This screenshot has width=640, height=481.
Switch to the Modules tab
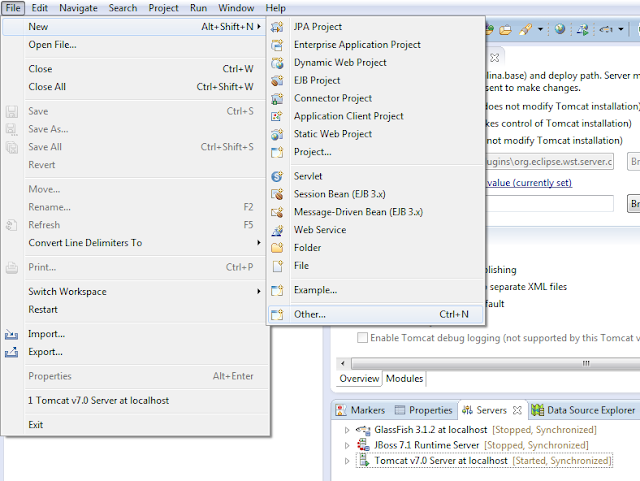point(404,379)
